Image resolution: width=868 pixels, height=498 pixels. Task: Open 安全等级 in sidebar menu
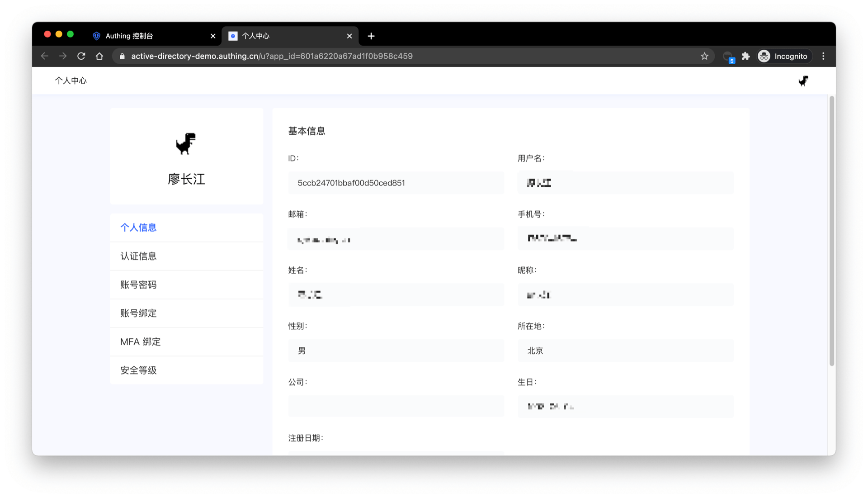pos(187,370)
